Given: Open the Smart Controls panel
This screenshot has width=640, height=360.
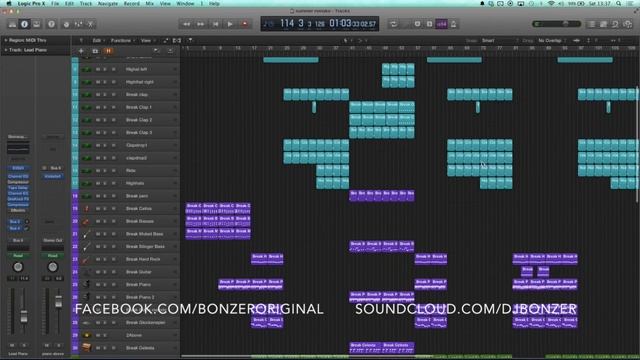Looking at the screenshot, I should (66, 24).
